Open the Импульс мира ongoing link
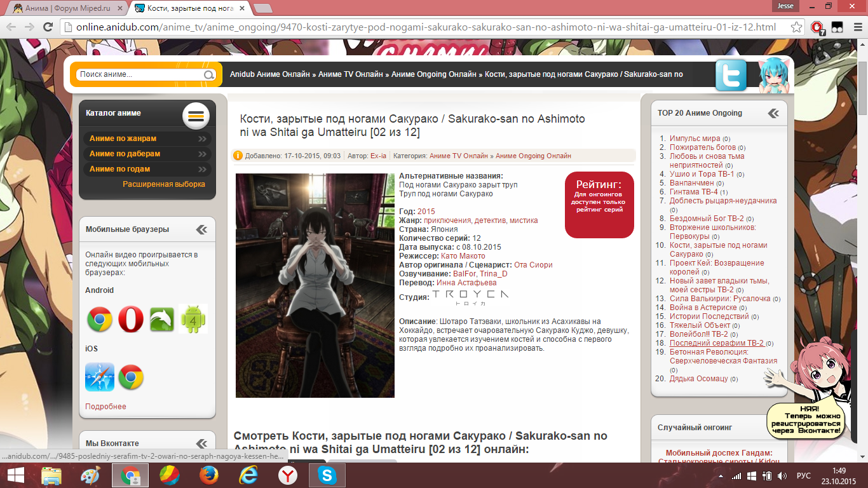This screenshot has width=868, height=488. pos(695,139)
